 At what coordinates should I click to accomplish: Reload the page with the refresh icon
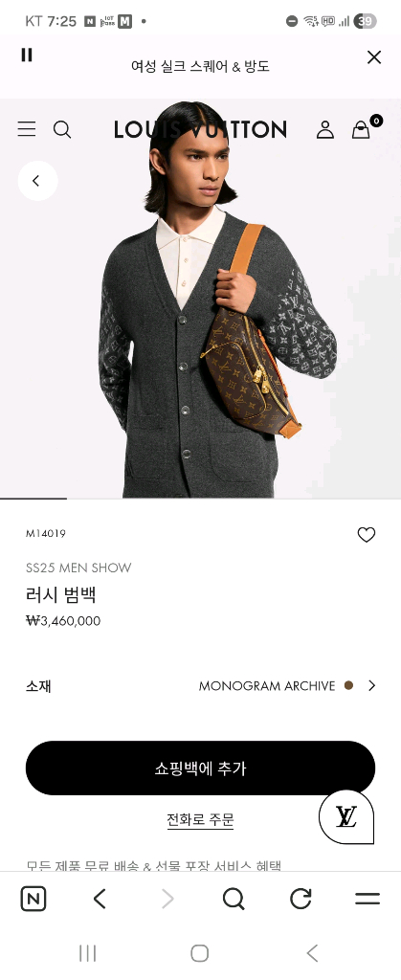301,899
